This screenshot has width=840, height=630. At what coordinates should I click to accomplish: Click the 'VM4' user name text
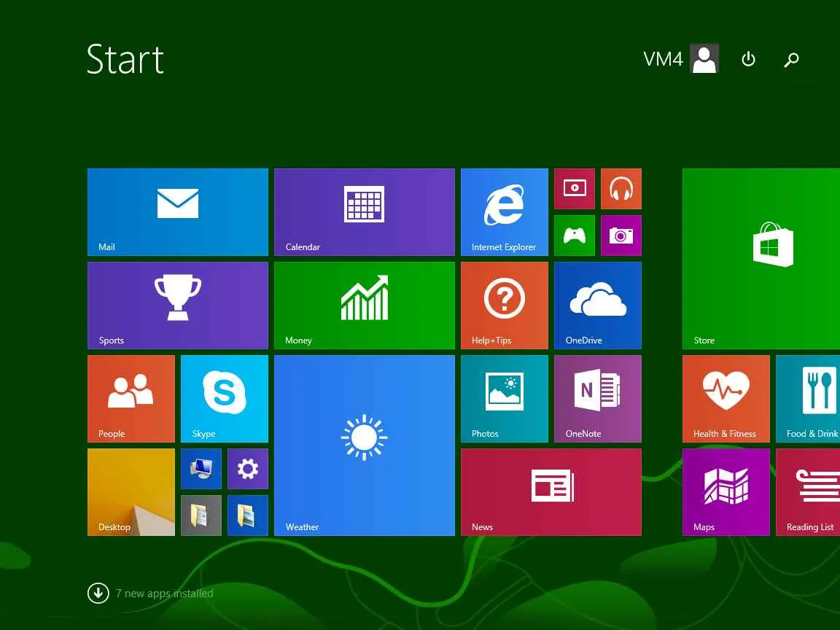pos(663,59)
